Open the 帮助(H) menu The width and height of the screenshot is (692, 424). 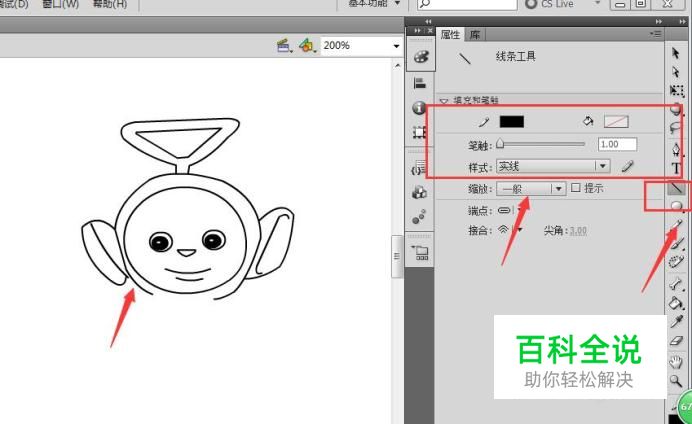point(110,4)
